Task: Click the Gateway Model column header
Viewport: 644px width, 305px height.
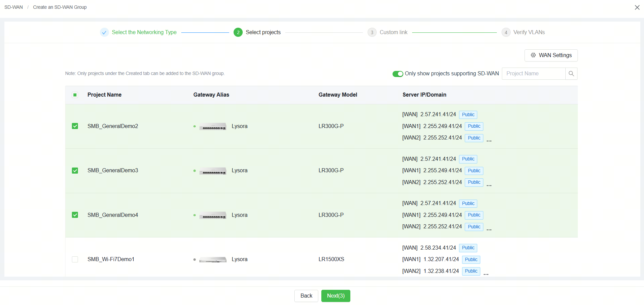Action: click(x=338, y=95)
